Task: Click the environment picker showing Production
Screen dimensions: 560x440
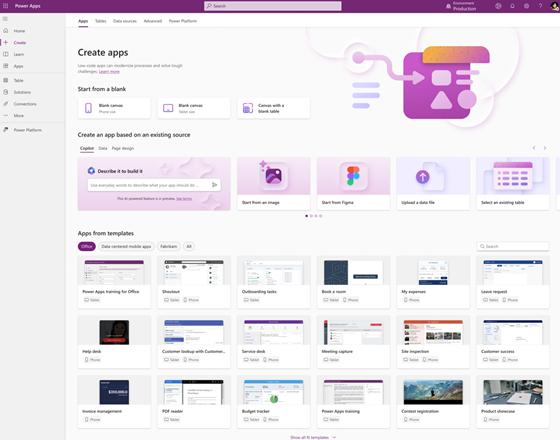Action: point(461,6)
